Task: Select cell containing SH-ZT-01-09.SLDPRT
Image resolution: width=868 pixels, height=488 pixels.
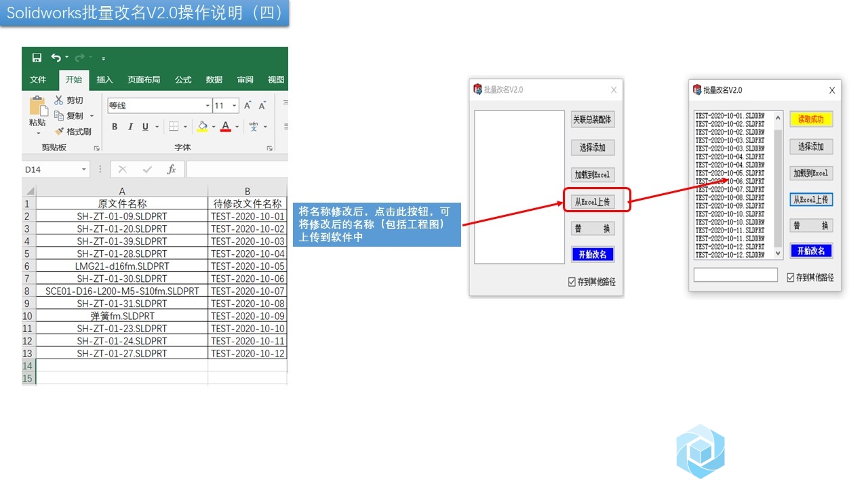Action: coord(122,216)
